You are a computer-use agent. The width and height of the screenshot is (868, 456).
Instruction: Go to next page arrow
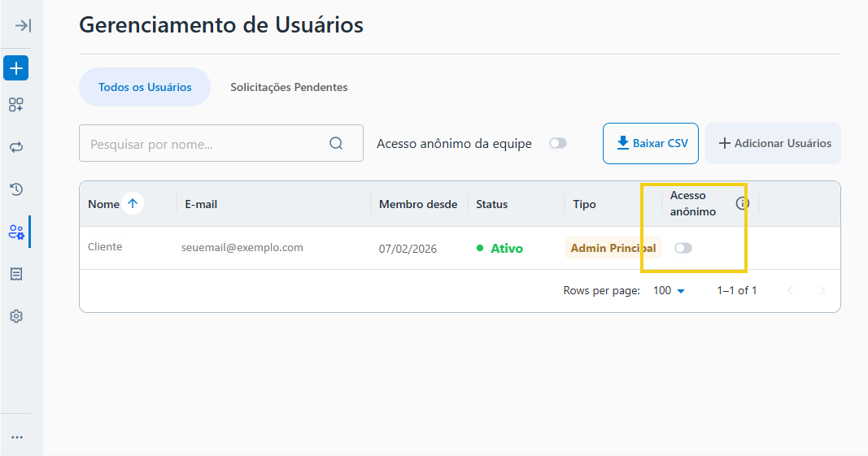click(822, 290)
